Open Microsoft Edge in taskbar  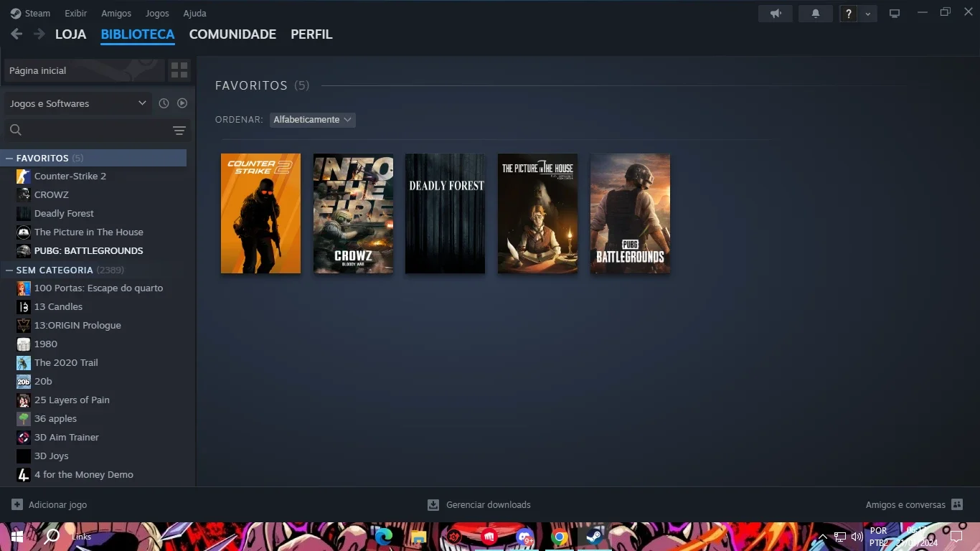(384, 537)
